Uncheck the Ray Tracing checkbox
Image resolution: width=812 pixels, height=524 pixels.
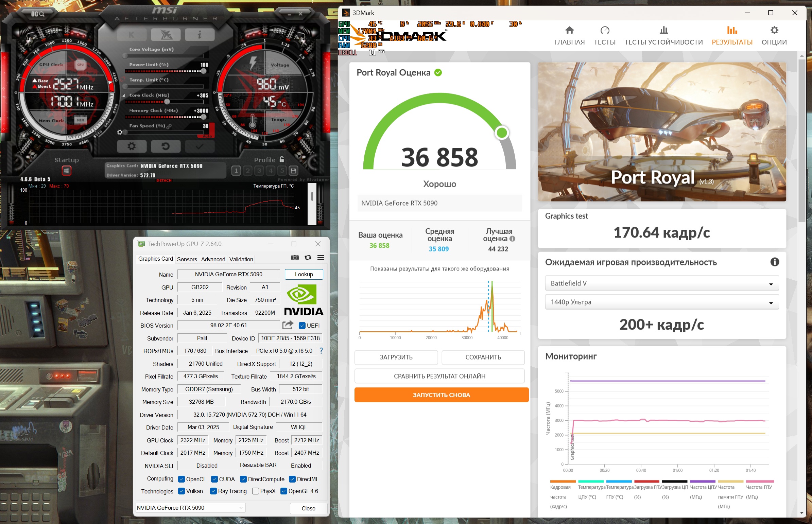click(x=213, y=491)
